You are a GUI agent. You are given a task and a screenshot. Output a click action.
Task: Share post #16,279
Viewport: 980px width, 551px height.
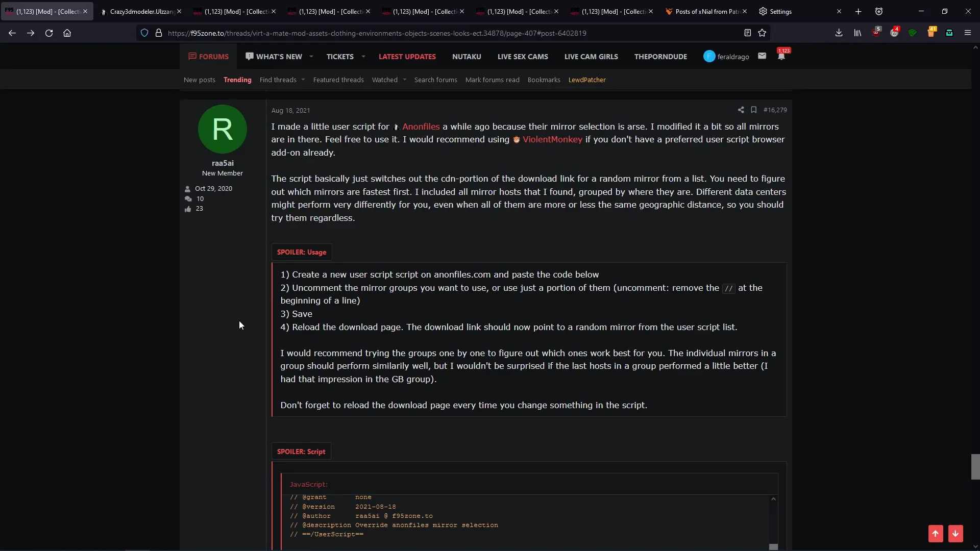tap(741, 110)
